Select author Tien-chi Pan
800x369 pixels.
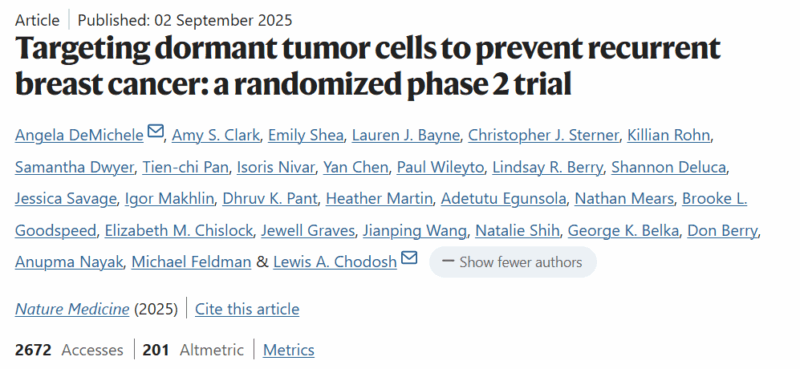(185, 167)
